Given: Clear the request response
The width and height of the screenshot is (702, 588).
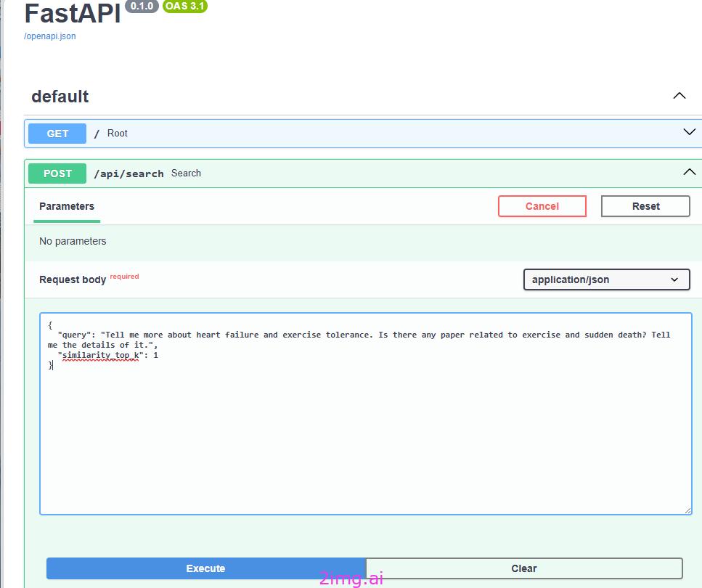Looking at the screenshot, I should pyautogui.click(x=524, y=568).
